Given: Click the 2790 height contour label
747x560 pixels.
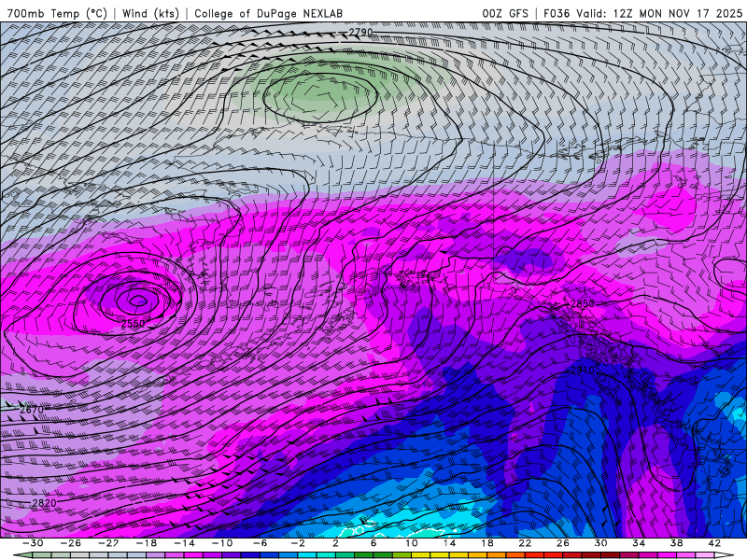Looking at the screenshot, I should [360, 33].
